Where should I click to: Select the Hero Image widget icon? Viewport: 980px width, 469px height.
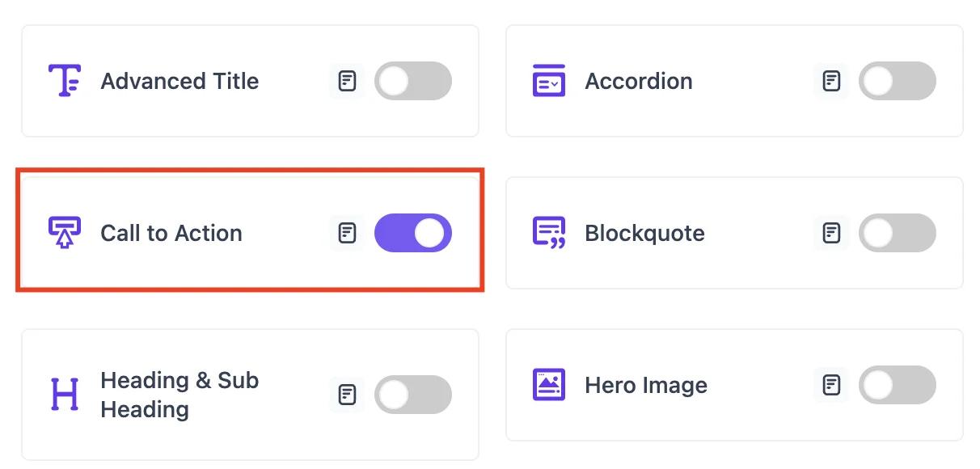coord(549,385)
